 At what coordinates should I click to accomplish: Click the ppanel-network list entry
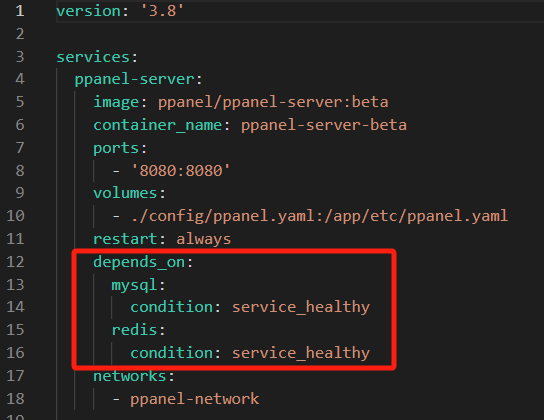[x=195, y=399]
